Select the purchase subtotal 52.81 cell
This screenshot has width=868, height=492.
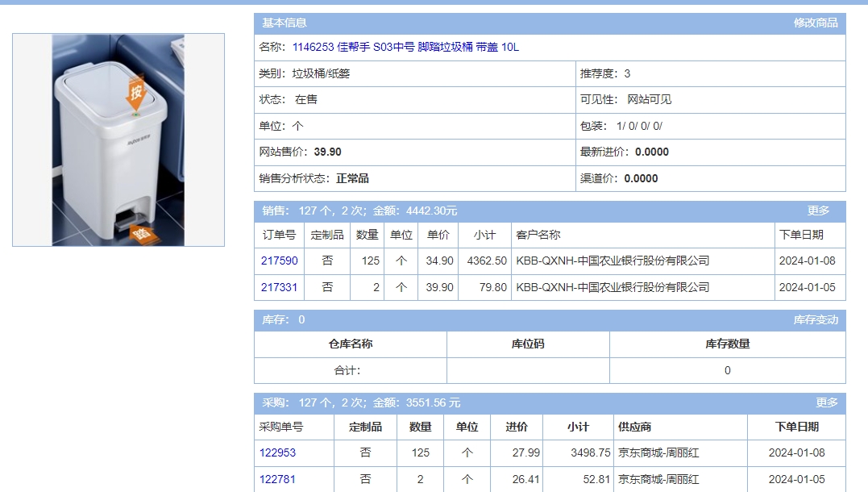[x=578, y=479]
